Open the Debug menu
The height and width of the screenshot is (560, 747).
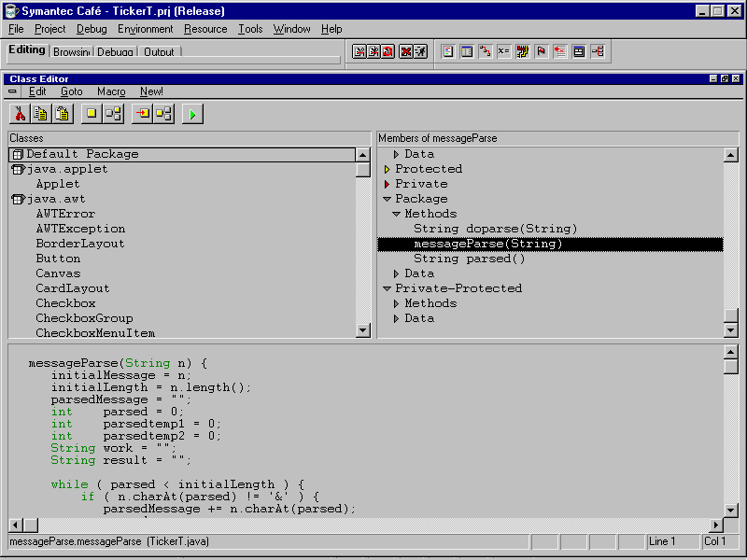coord(92,29)
